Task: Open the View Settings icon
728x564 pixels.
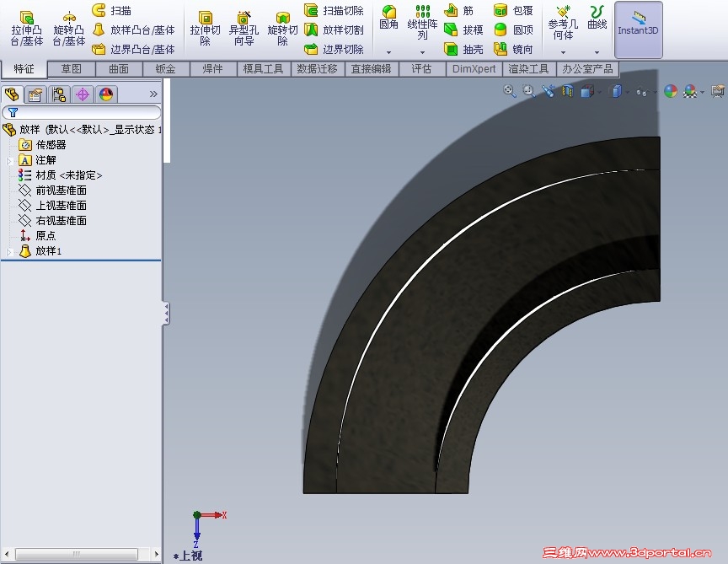Action: pyautogui.click(x=717, y=91)
